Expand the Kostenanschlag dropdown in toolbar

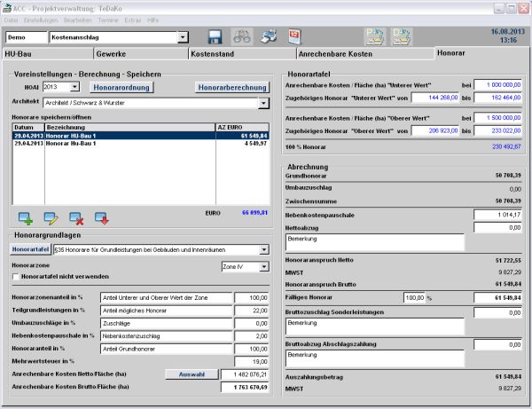(x=183, y=38)
